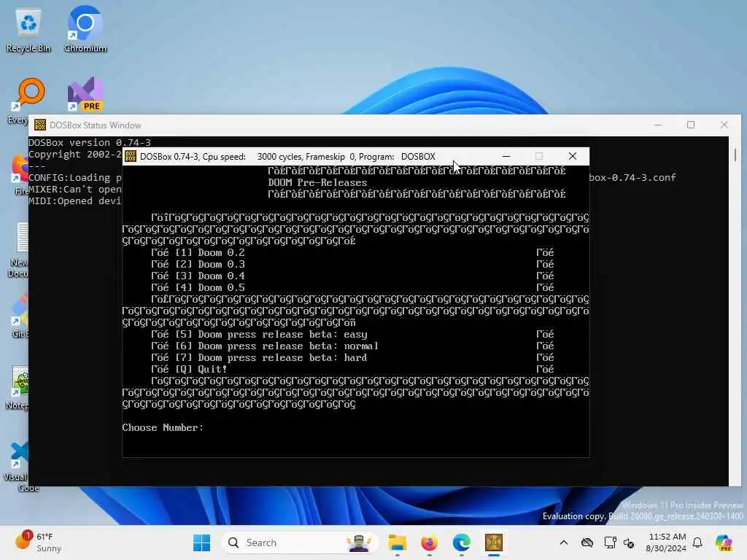
Task: Close the DOSBox Status Window
Action: click(x=724, y=125)
